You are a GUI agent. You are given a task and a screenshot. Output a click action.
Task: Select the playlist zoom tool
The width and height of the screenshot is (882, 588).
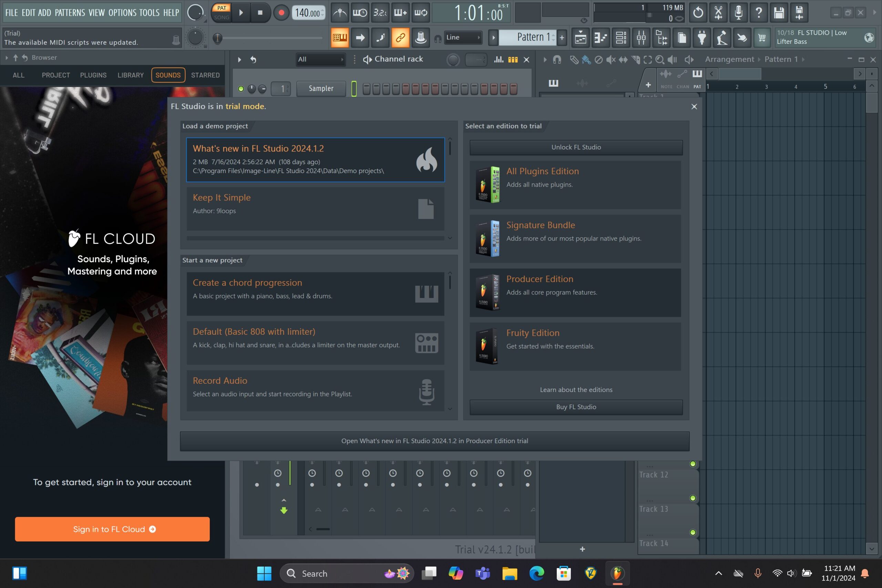(660, 59)
